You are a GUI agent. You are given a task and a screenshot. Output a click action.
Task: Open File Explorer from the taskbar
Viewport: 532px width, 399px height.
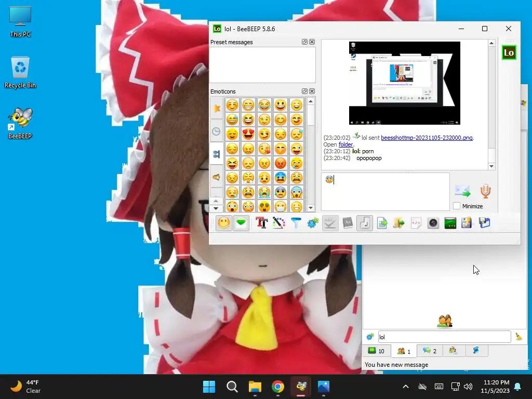(255, 387)
